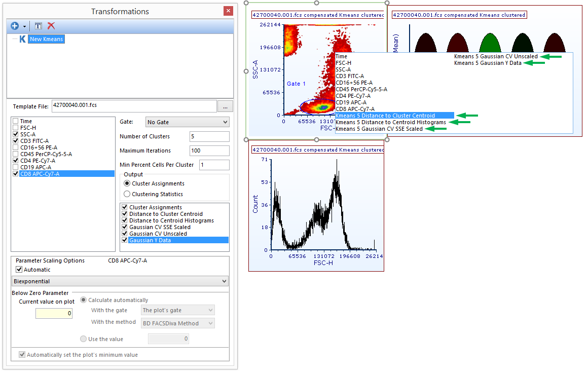Select the New Kmeans tree item
Screen dimensions: 588x374
tap(46, 39)
